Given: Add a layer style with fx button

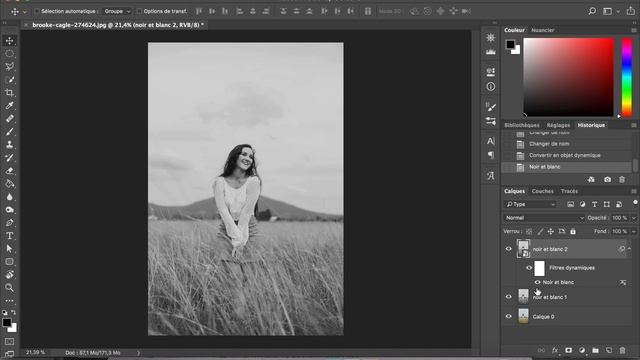Looking at the screenshot, I should click(x=555, y=351).
